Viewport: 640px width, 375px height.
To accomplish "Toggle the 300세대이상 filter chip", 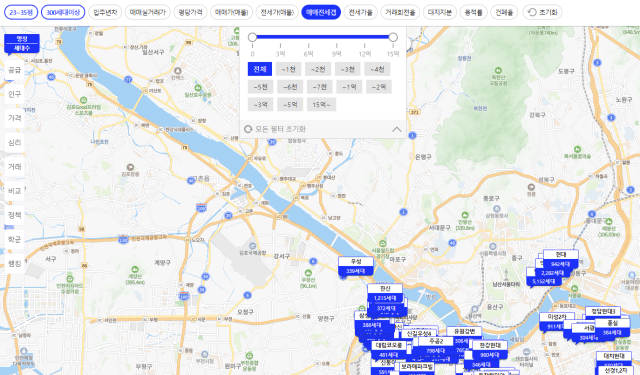I will point(63,12).
